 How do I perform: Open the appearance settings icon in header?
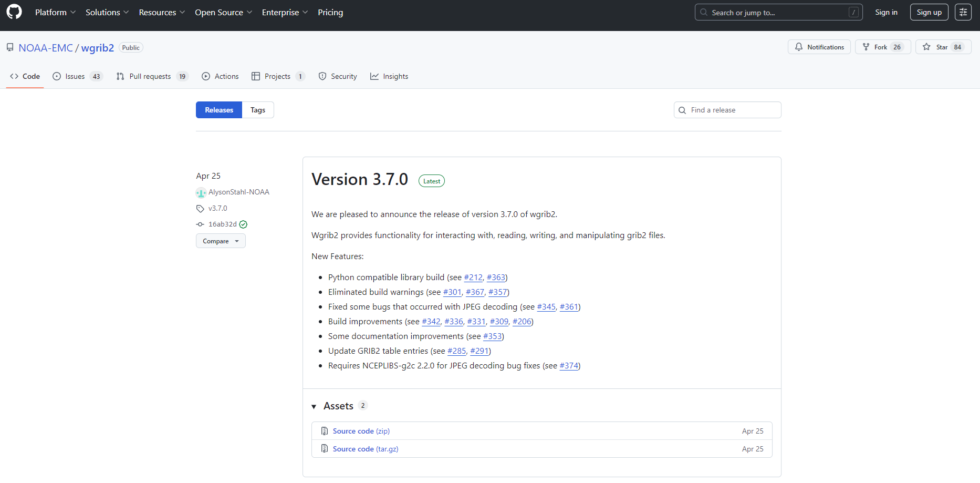pyautogui.click(x=963, y=12)
